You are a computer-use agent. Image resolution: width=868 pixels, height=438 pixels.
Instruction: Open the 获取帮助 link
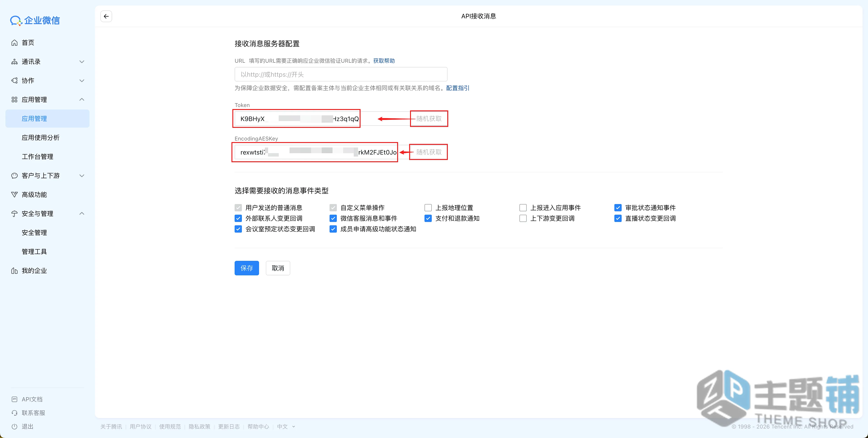(x=384, y=61)
